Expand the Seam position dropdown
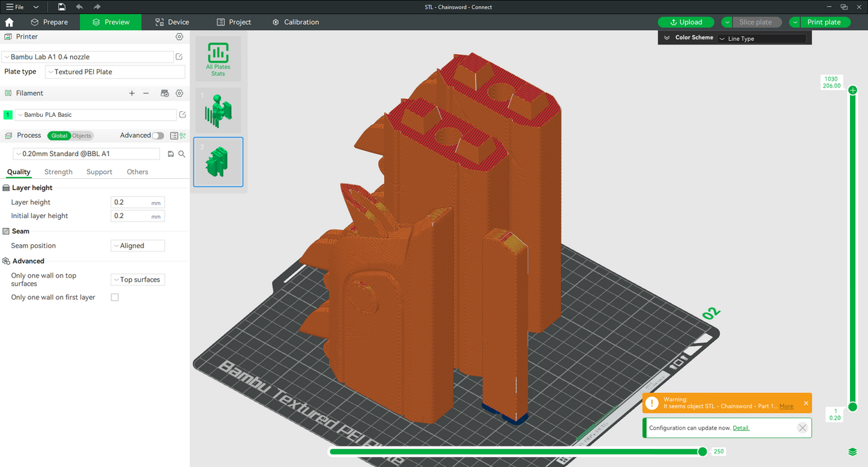This screenshot has height=467, width=868. (x=137, y=246)
